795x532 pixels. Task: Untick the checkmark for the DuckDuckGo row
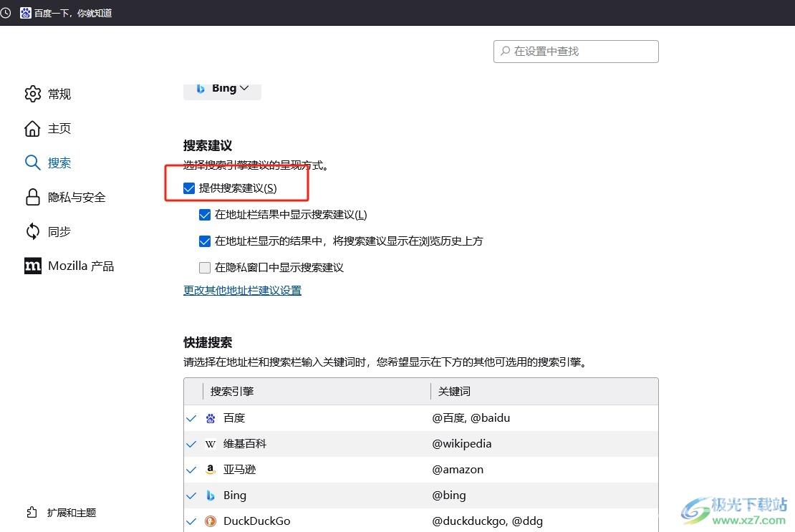pyautogui.click(x=191, y=521)
